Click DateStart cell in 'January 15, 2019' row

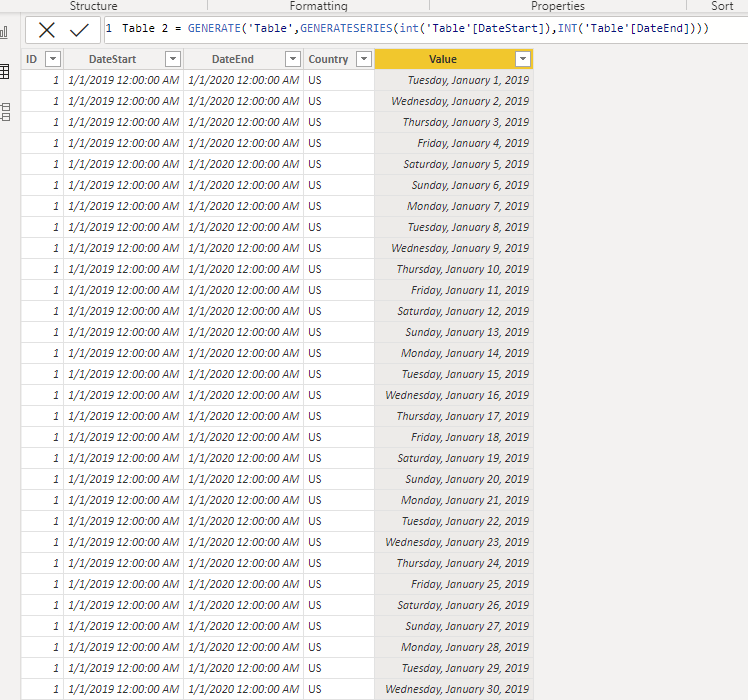coord(124,374)
